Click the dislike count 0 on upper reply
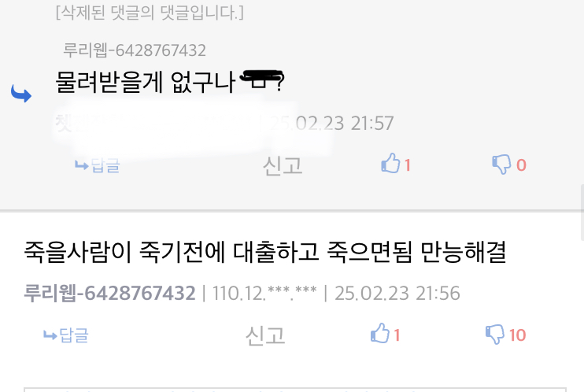This screenshot has width=584, height=392. tap(521, 165)
